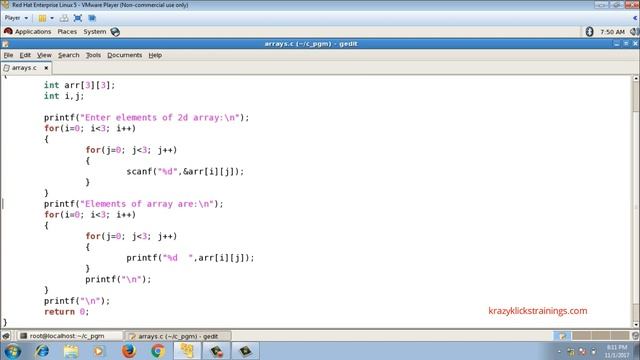The height and width of the screenshot is (360, 640).
Task: Open the VMware Player menu
Action: pyautogui.click(x=16, y=18)
